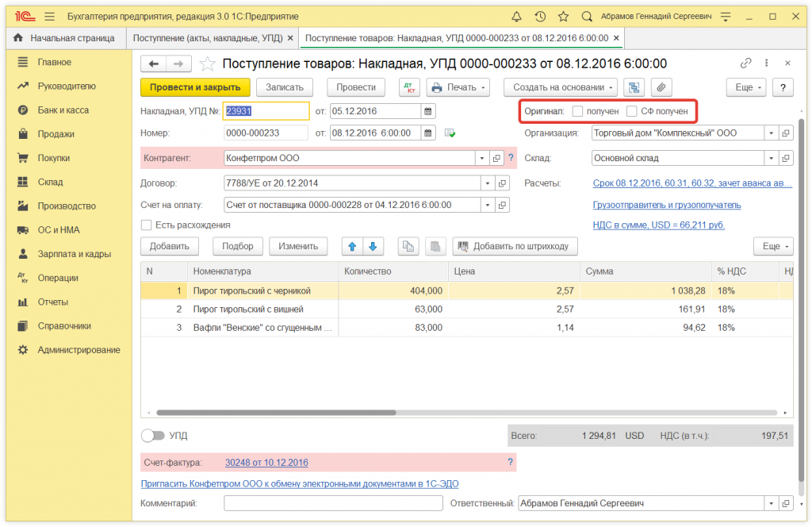Click into the Комментарий input field
812x527 pixels.
click(331, 503)
